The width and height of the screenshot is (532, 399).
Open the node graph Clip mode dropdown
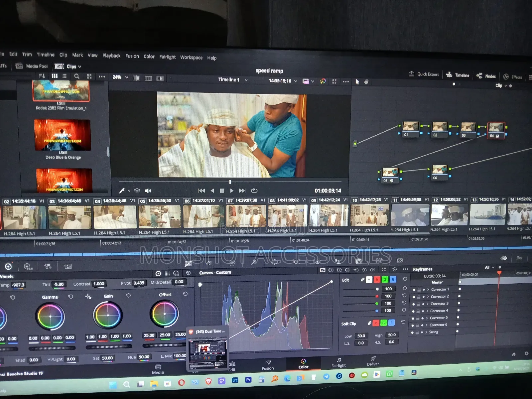(x=506, y=86)
